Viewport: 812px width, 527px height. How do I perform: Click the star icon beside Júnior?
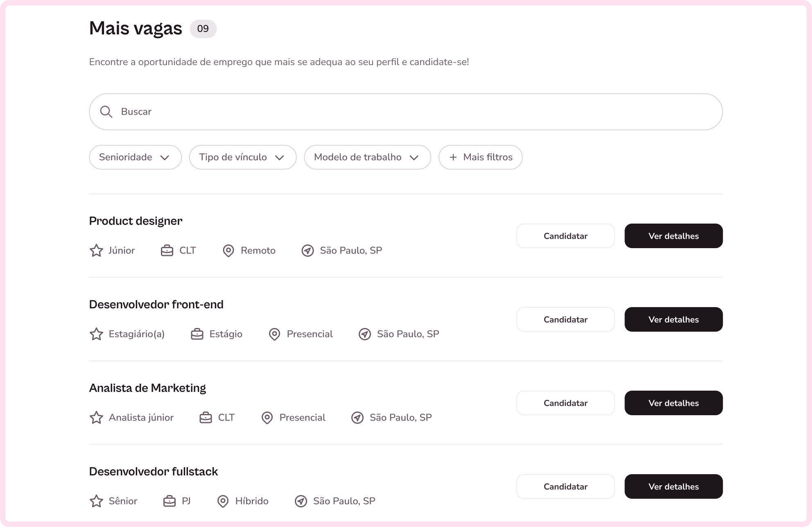(96, 251)
